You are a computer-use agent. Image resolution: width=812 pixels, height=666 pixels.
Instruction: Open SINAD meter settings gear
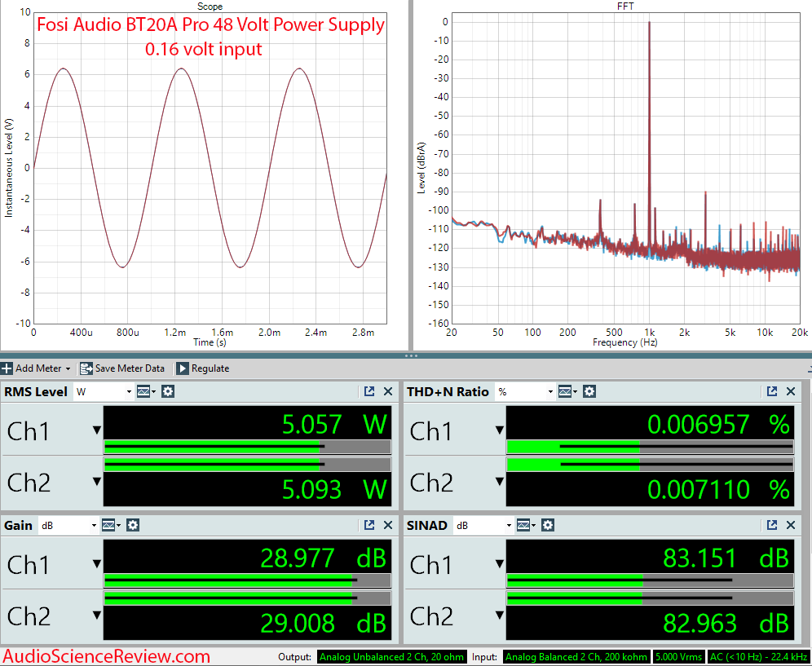[548, 525]
